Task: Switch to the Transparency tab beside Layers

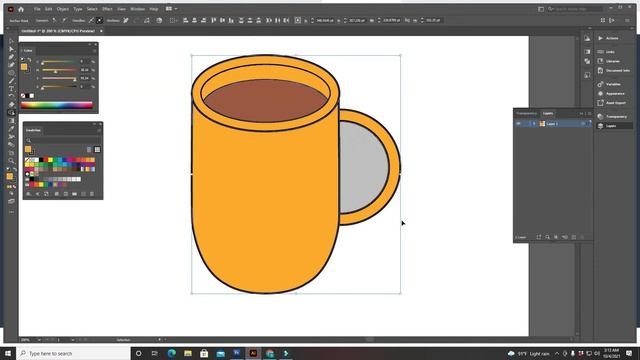Action: (527, 113)
